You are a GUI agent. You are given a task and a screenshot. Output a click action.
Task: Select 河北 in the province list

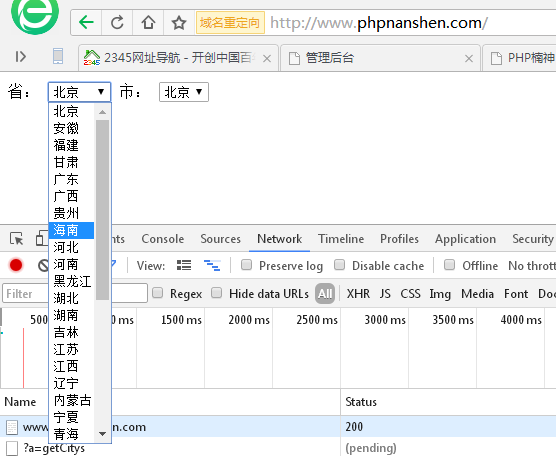coord(72,248)
